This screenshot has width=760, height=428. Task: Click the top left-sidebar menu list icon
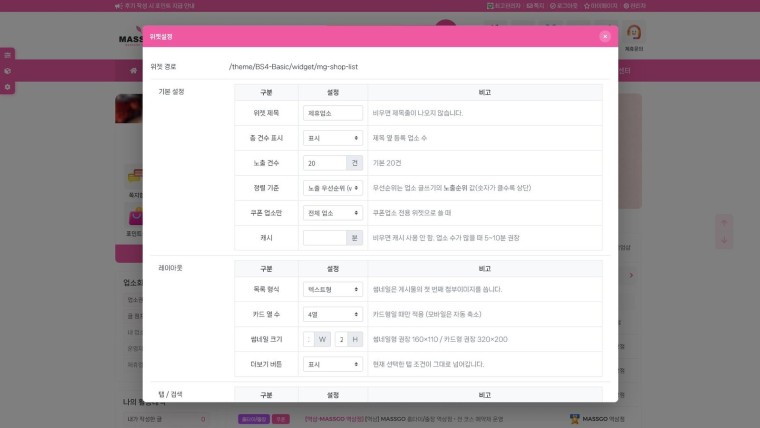tap(7, 55)
